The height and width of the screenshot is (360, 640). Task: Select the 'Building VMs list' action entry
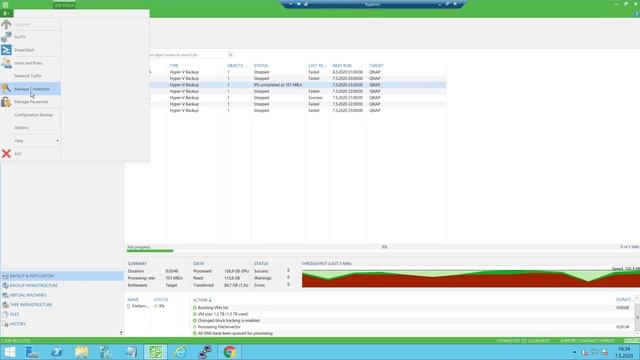point(213,308)
